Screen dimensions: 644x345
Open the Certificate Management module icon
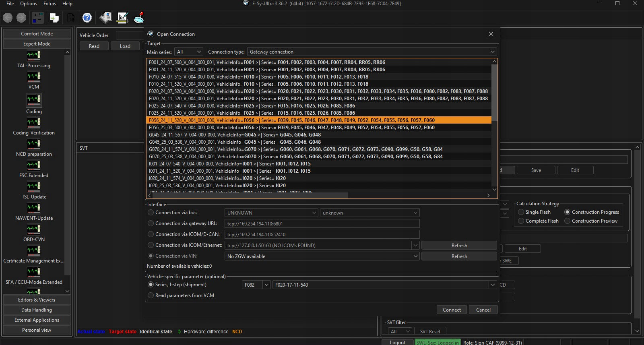pyautogui.click(x=34, y=250)
